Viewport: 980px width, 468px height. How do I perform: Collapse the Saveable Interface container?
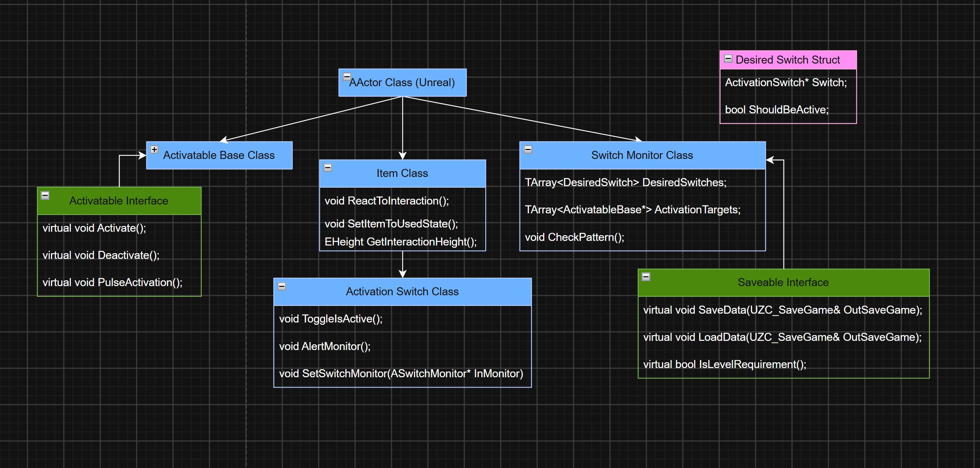tap(646, 277)
